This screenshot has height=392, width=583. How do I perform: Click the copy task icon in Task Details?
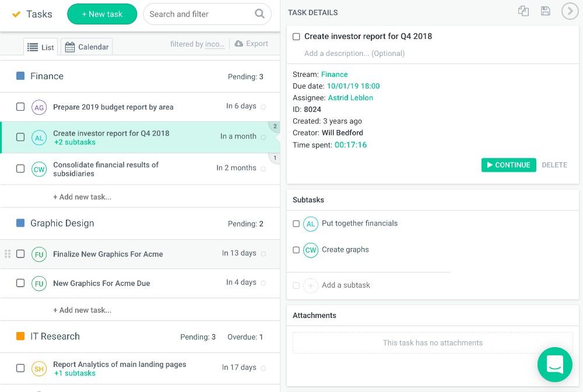[524, 11]
